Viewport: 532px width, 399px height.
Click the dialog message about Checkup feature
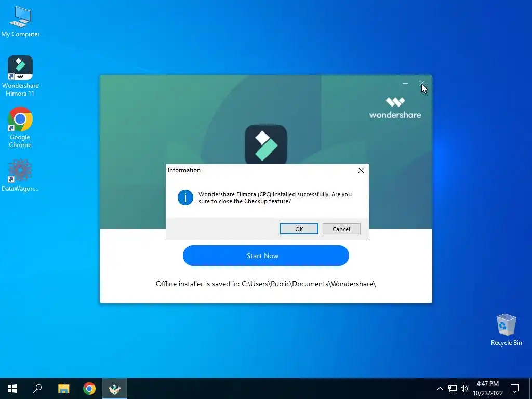(x=275, y=198)
